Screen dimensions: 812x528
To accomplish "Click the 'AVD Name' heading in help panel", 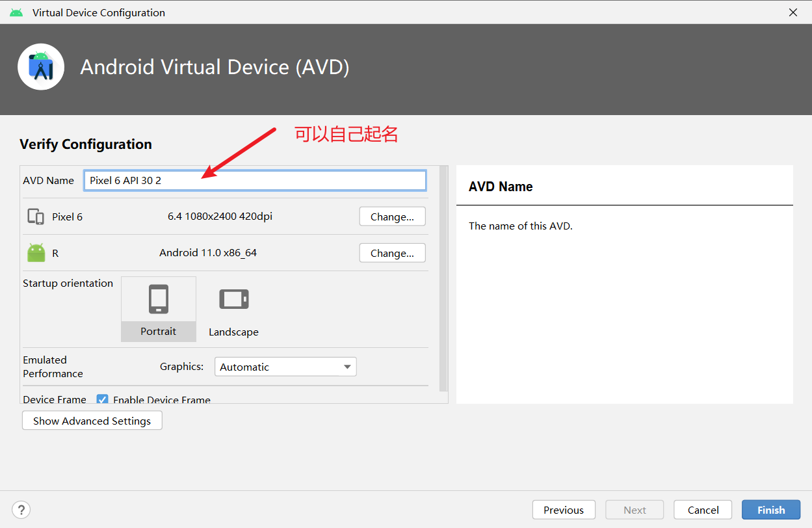I will tap(501, 187).
